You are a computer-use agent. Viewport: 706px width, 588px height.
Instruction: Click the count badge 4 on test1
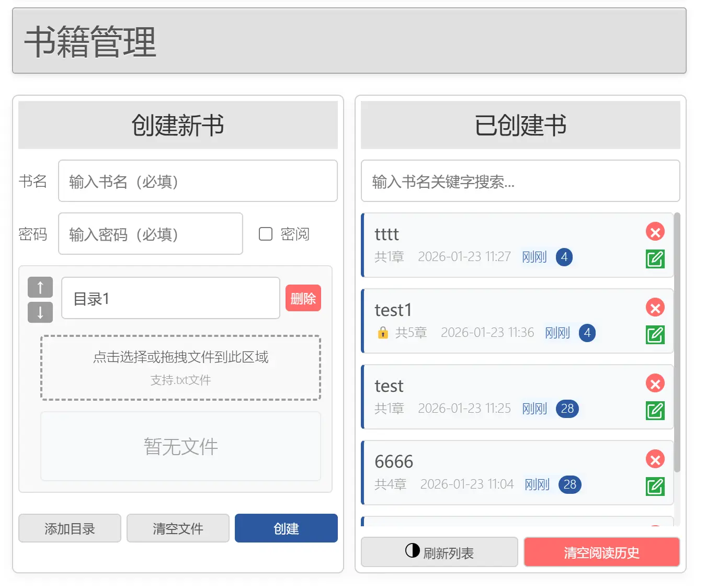click(587, 333)
